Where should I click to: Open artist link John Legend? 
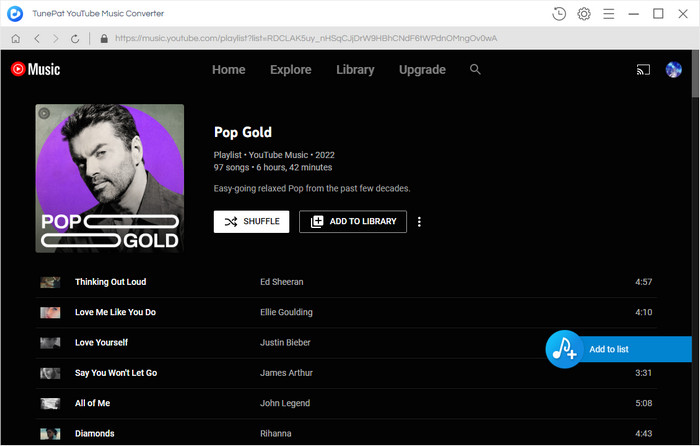(x=285, y=403)
